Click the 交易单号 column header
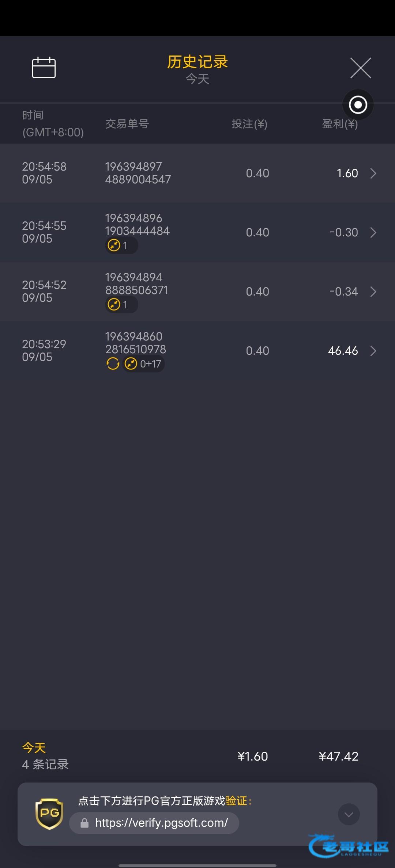The height and width of the screenshot is (868, 395). [127, 124]
